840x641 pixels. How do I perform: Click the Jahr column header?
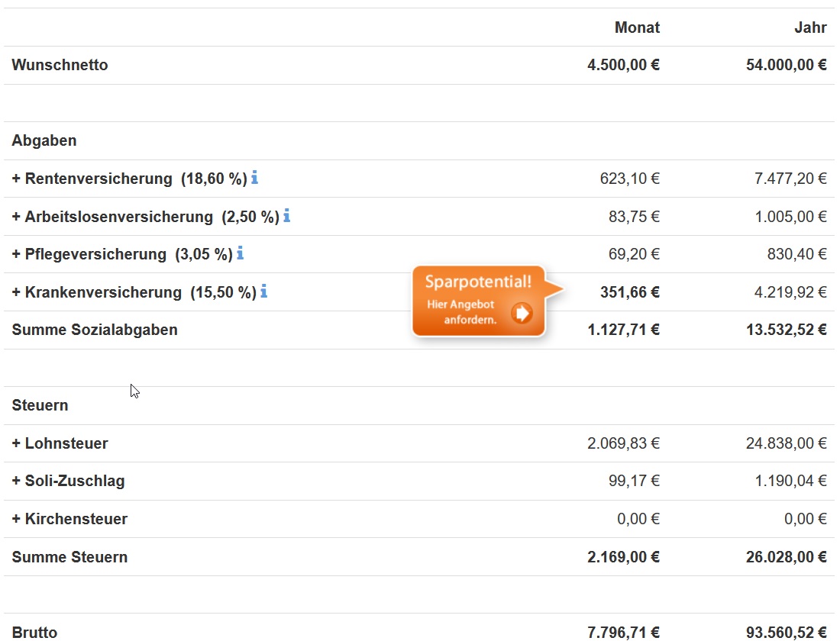[810, 27]
